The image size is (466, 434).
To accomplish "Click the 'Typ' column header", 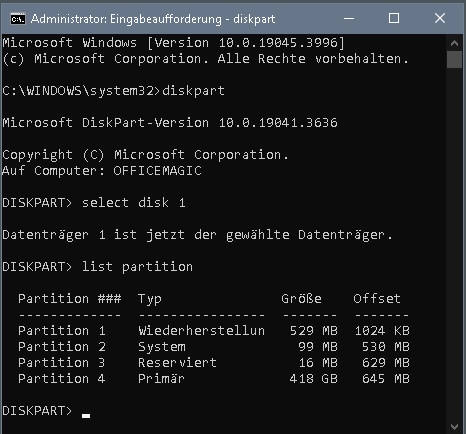I will click(x=150, y=299).
